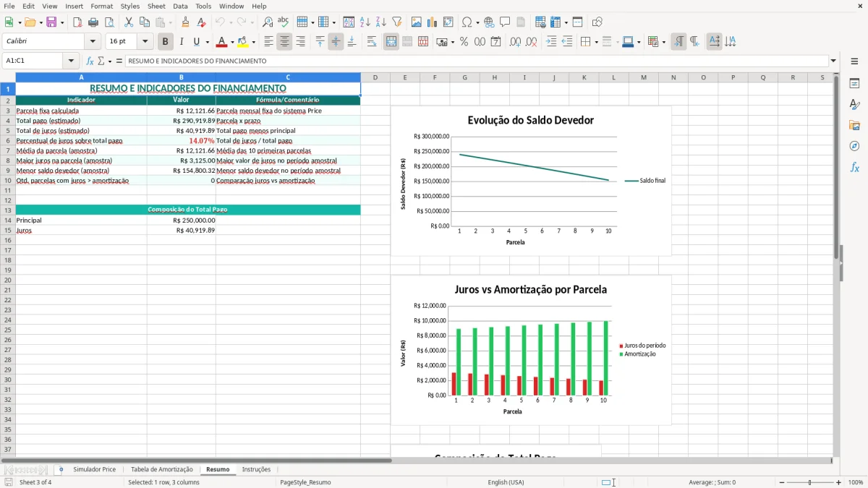Click the Save document icon
This screenshot has height=488, width=868.
click(51, 22)
